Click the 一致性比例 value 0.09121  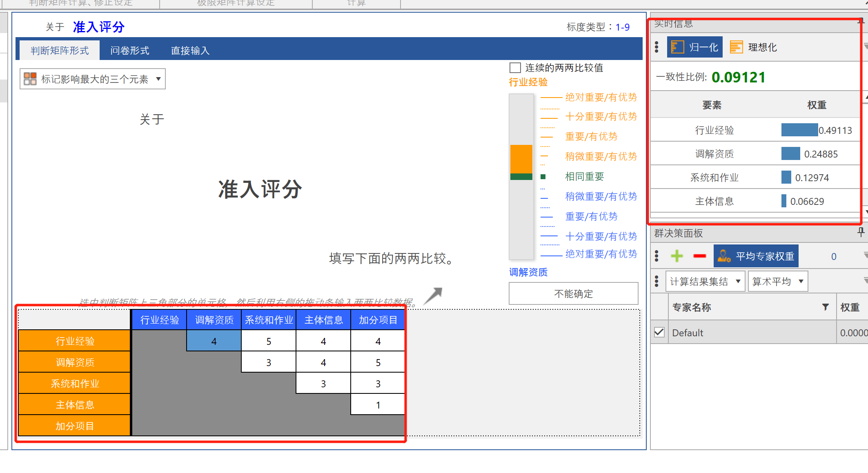pyautogui.click(x=738, y=77)
